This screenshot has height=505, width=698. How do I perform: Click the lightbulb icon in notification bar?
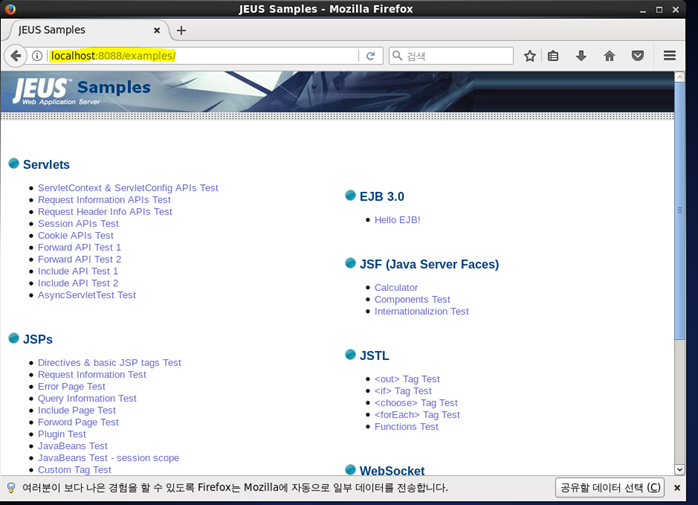tap(11, 488)
